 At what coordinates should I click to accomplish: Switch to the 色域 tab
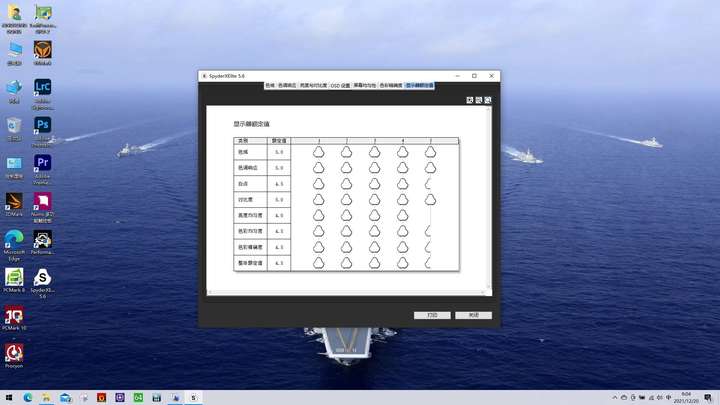(x=270, y=85)
